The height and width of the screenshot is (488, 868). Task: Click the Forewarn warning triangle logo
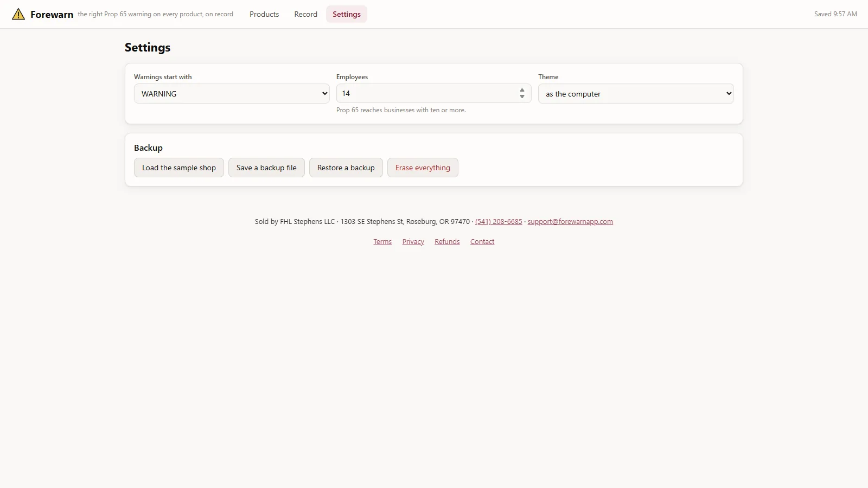[18, 14]
